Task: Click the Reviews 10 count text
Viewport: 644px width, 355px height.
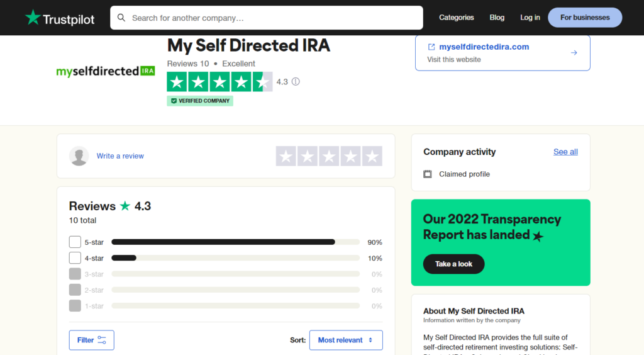Action: 187,64
